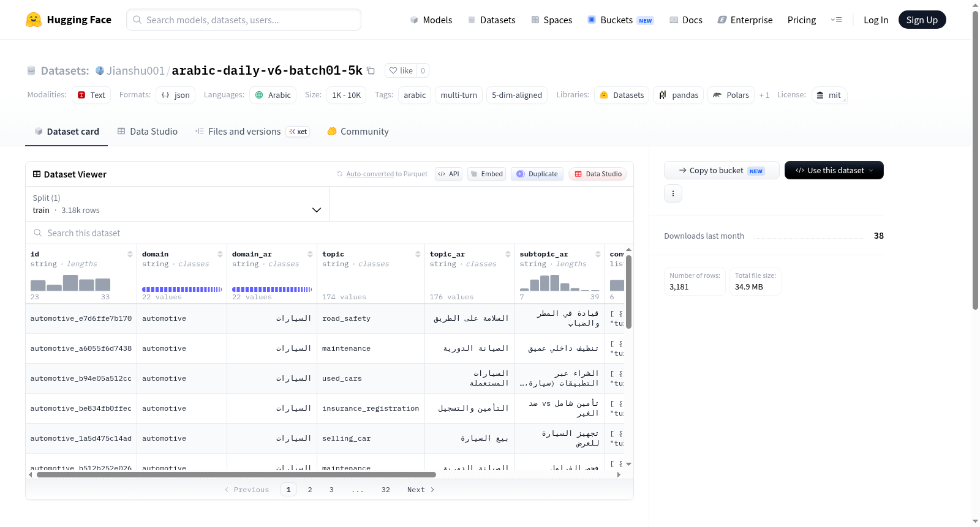Screen dimensions: 980x527
Task: Click the arabic tag
Action: click(415, 95)
